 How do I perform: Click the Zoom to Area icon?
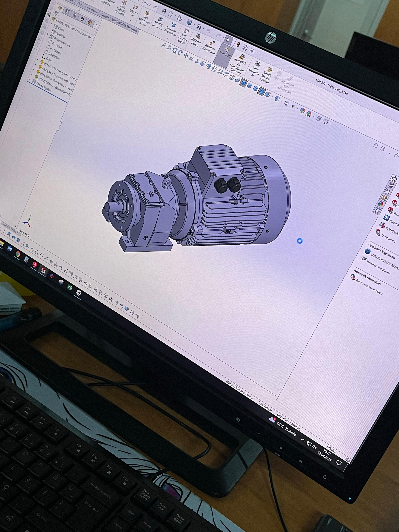click(x=169, y=48)
